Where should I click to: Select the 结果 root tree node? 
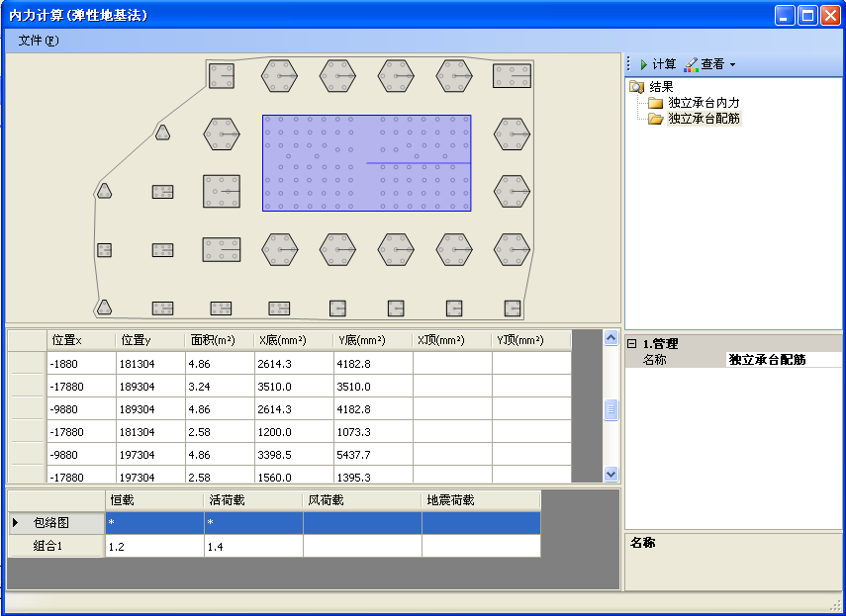point(661,87)
